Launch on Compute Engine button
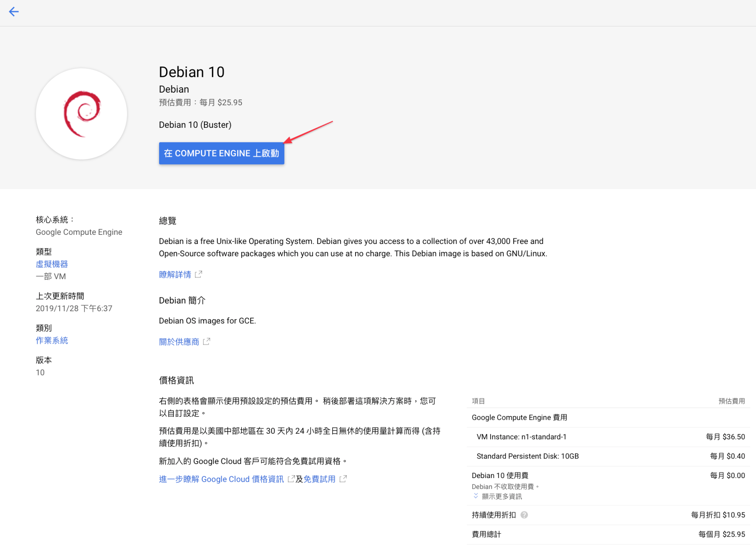This screenshot has width=756, height=546. click(x=221, y=153)
